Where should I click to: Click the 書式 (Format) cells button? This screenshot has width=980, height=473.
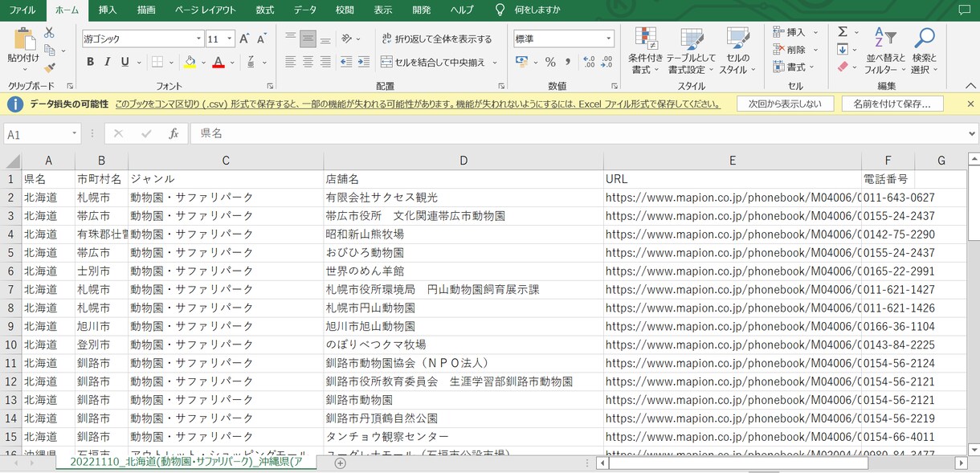[x=794, y=67]
